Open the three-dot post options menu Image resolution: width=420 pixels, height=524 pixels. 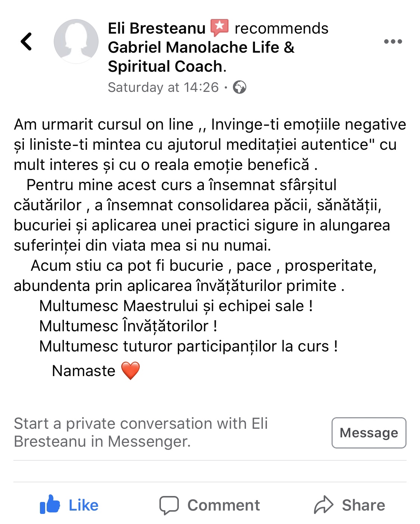click(393, 41)
